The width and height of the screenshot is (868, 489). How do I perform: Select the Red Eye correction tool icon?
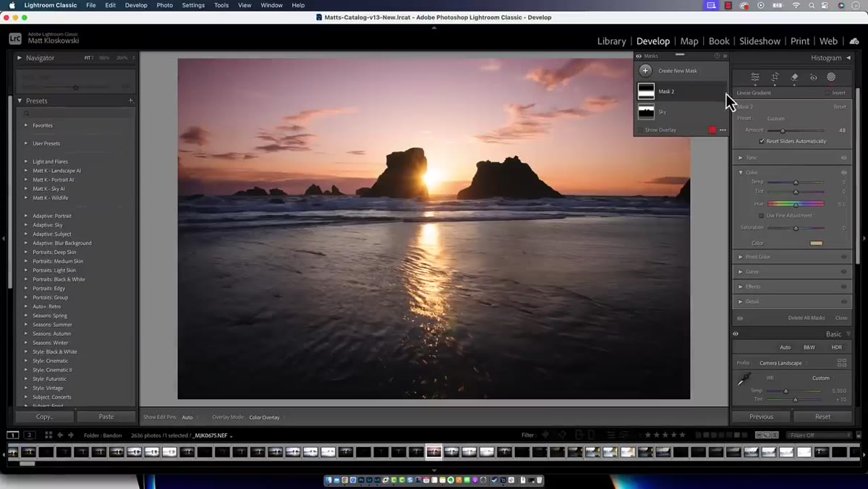tap(813, 77)
